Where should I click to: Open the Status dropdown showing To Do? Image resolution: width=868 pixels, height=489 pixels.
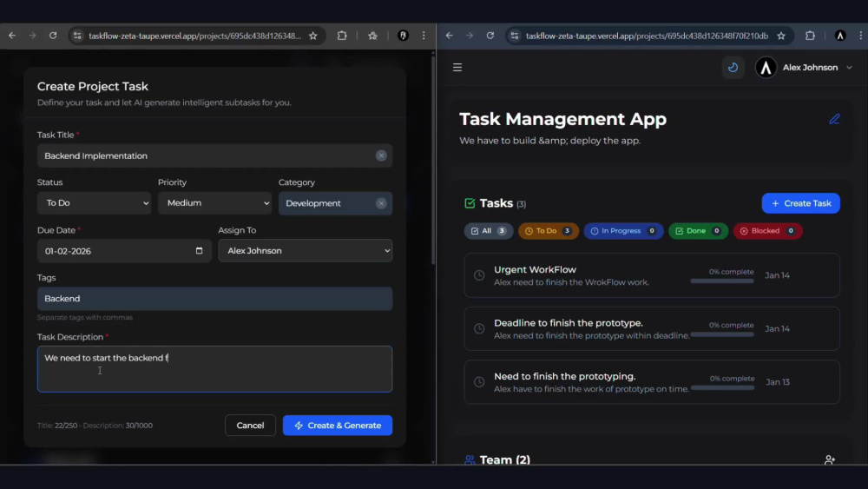94,203
